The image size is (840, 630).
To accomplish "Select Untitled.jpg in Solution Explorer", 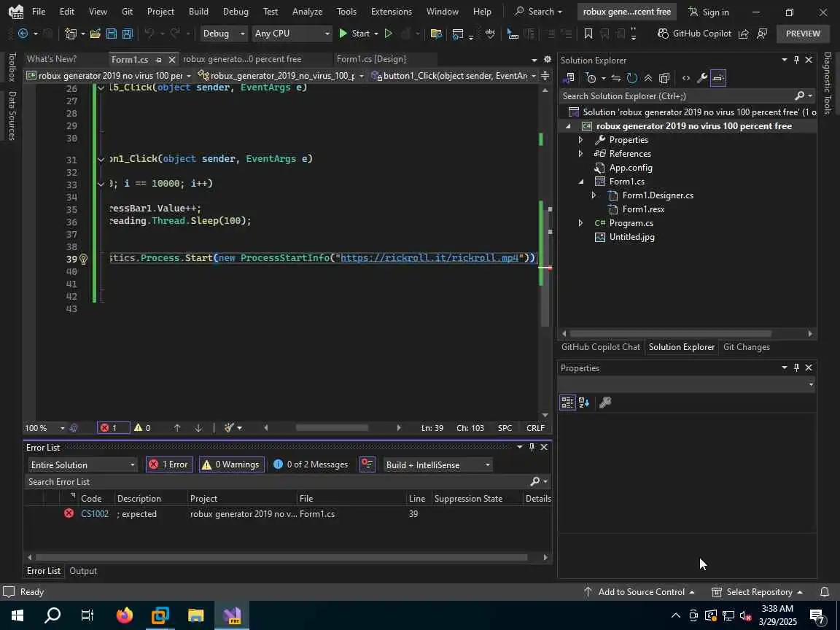I will [x=631, y=237].
